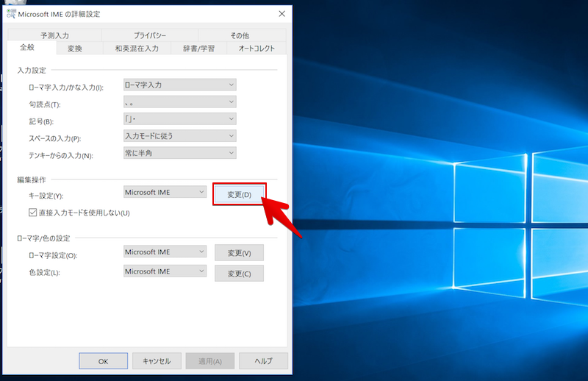The width and height of the screenshot is (588, 381).
Task: Toggle 直接入力モードを使用しない checkbox
Action: 32,213
